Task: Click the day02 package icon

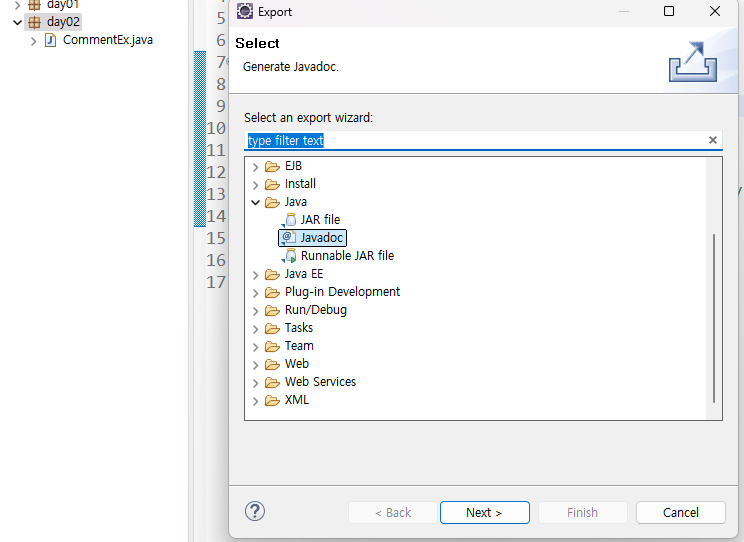Action: [x=35, y=22]
